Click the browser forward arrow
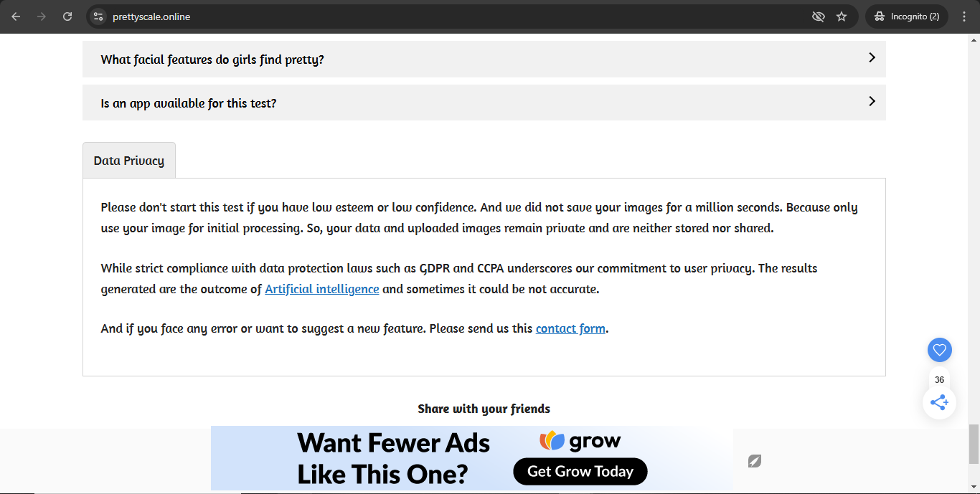Screen dimensions: 980x494 (42, 16)
